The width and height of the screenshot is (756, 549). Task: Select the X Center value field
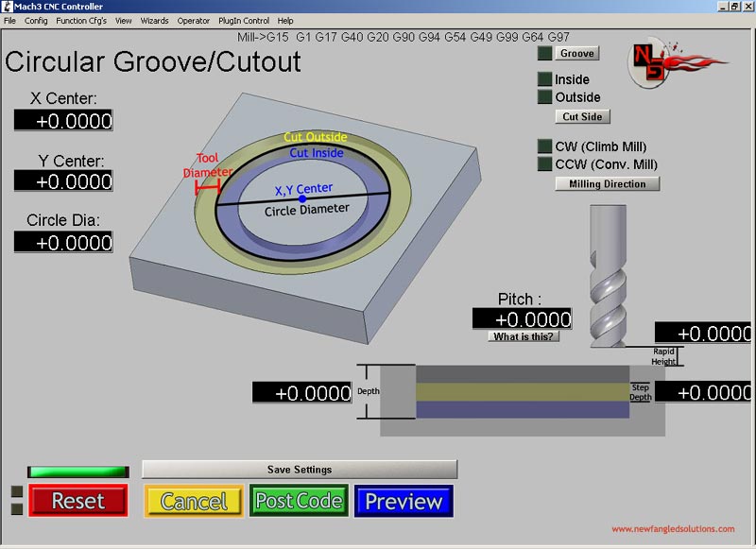coord(63,120)
